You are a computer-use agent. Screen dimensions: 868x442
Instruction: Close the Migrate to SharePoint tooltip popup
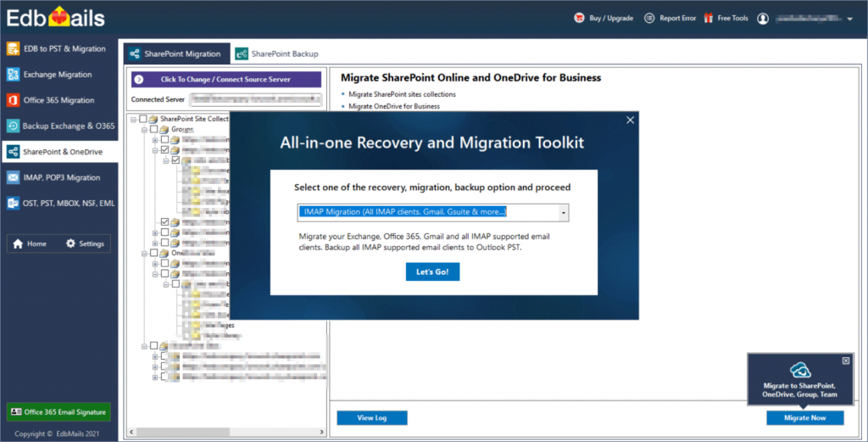pos(846,361)
